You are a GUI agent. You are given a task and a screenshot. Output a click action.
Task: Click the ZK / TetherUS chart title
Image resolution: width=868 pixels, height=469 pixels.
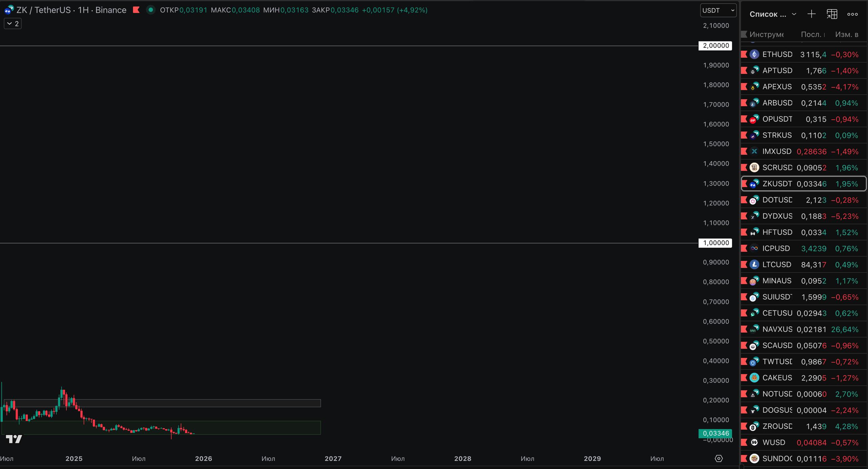coord(71,10)
